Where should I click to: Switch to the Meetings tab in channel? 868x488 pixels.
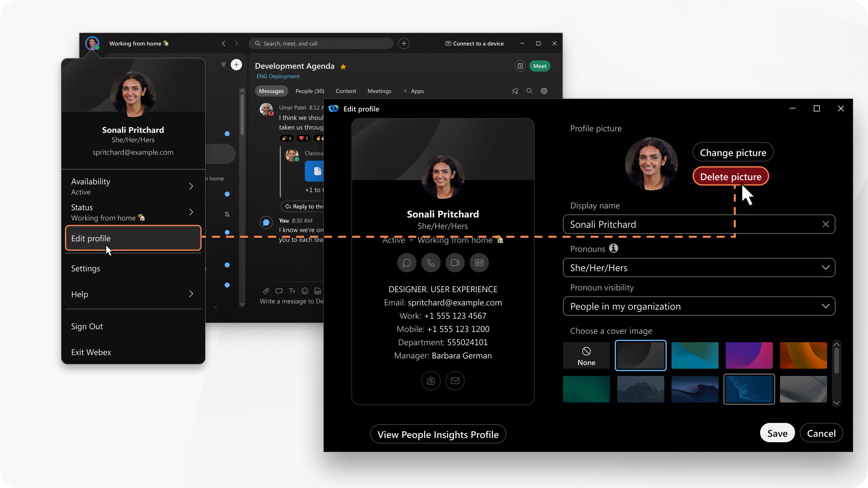point(379,91)
